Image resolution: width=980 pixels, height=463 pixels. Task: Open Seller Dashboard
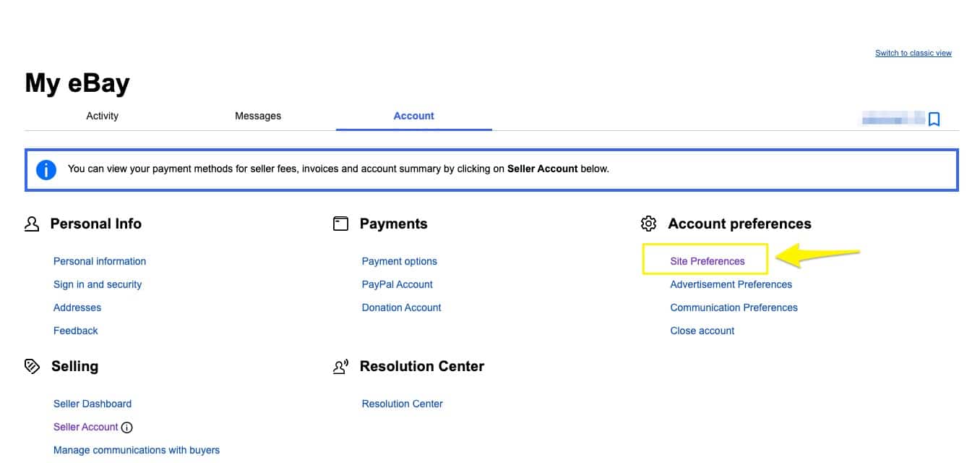click(x=93, y=404)
